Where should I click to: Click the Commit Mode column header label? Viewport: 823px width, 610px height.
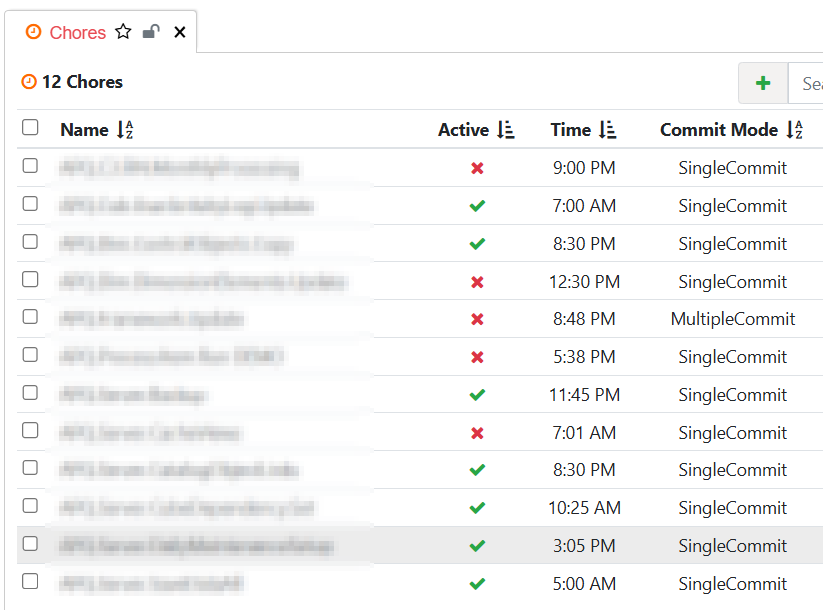[x=719, y=130]
